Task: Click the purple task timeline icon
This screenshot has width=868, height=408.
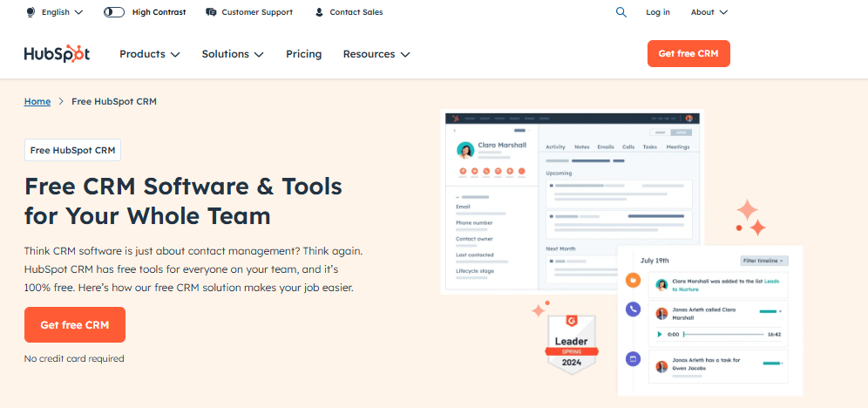Action: [x=634, y=359]
